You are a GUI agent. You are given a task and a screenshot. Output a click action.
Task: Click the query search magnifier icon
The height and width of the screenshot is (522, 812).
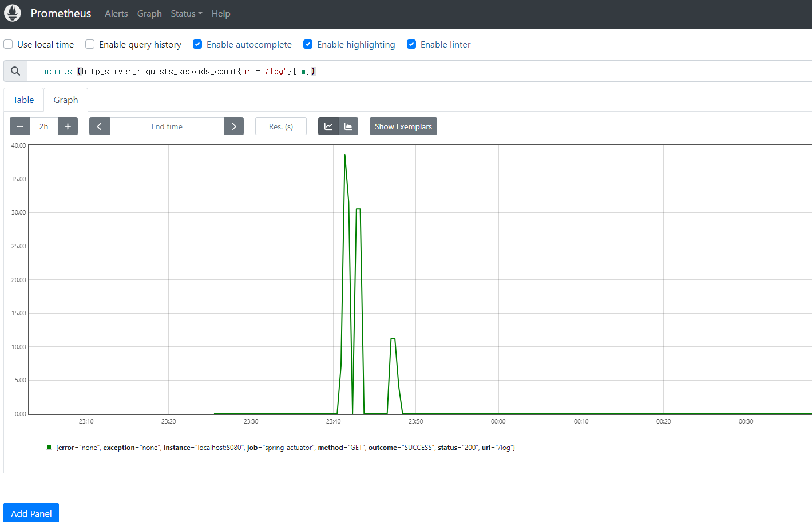15,71
